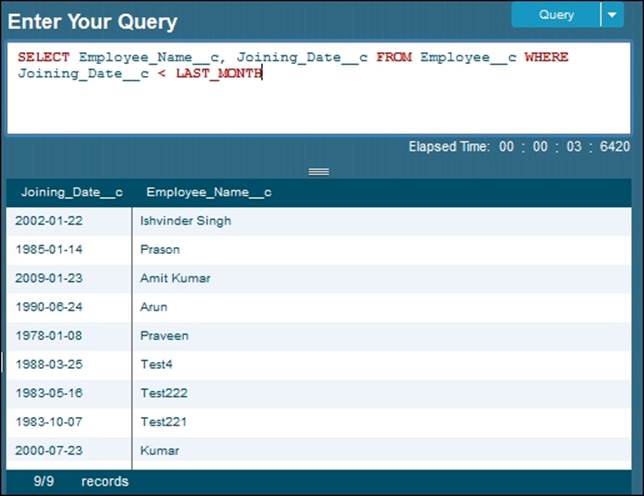This screenshot has height=496, width=644.
Task: Select the Test4 row name
Action: [x=157, y=365]
